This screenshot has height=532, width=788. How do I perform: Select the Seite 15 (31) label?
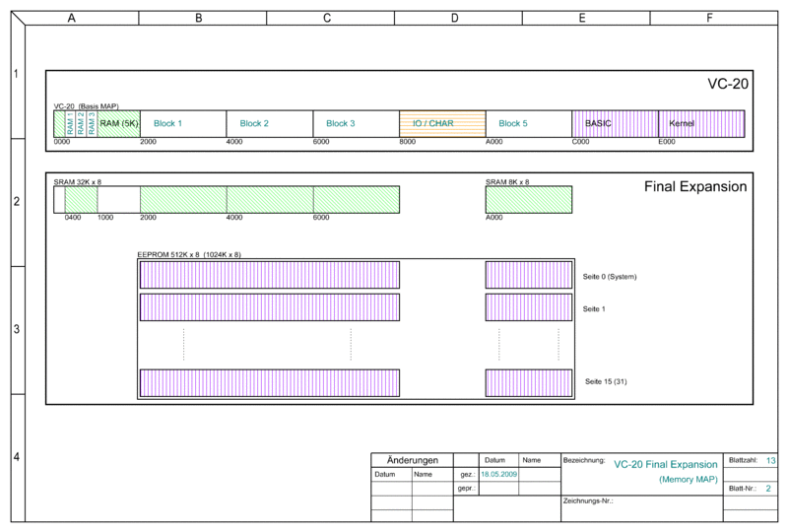pos(606,381)
